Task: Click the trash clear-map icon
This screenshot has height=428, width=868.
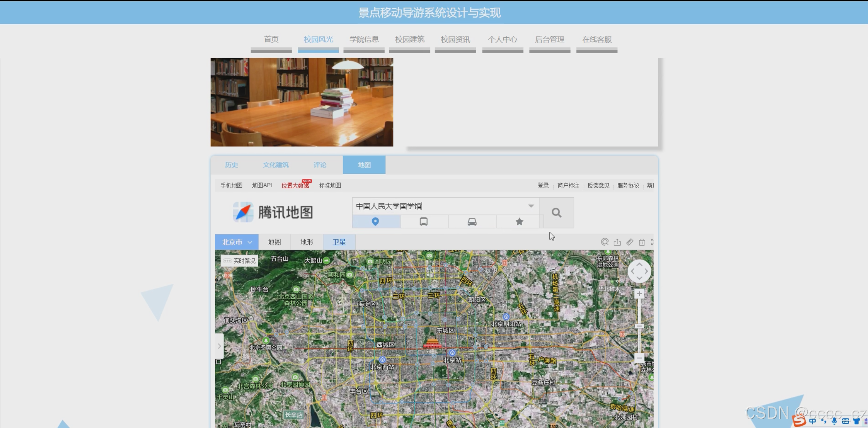Action: point(642,242)
